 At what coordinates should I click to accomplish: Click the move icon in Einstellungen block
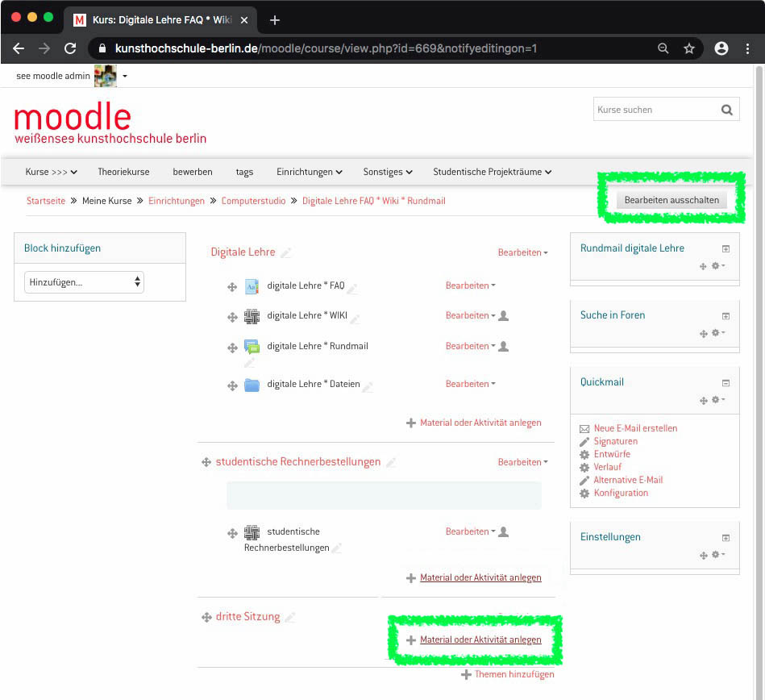tap(703, 556)
